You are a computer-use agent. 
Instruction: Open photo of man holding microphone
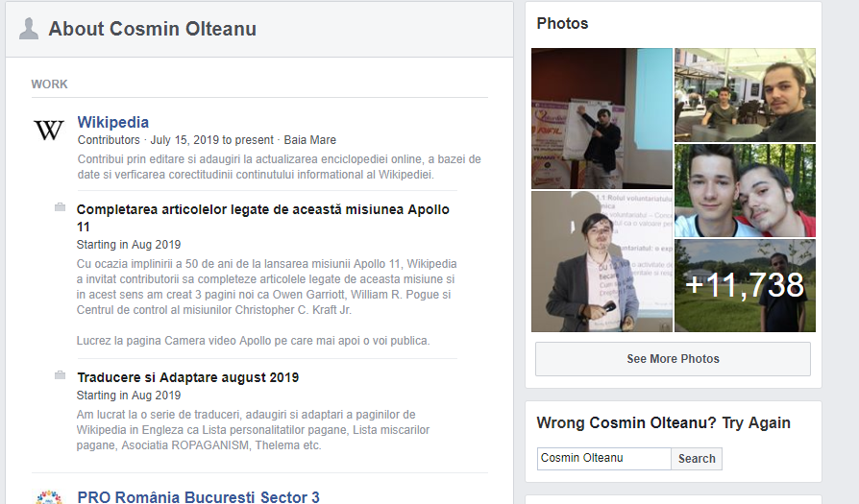click(x=601, y=261)
